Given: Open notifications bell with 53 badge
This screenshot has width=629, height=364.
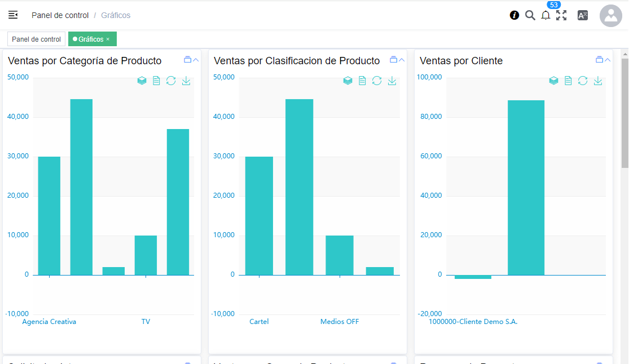Looking at the screenshot, I should pos(546,15).
